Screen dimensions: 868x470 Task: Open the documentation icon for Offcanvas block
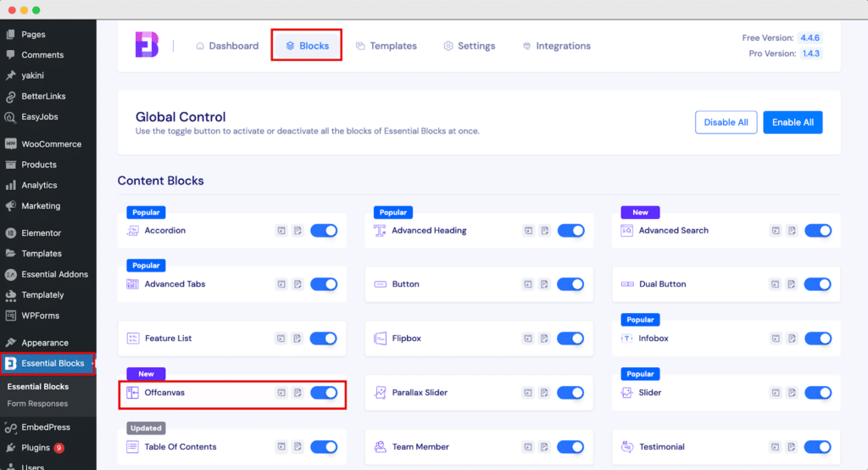coord(298,393)
